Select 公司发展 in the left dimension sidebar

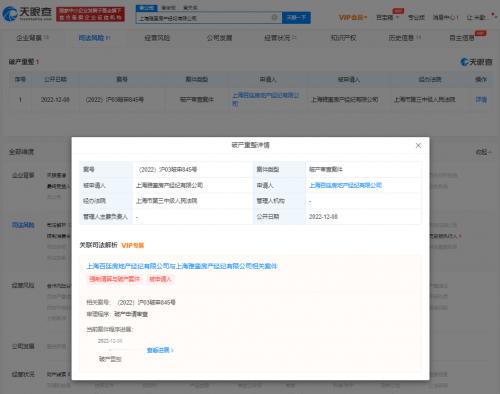[23, 346]
